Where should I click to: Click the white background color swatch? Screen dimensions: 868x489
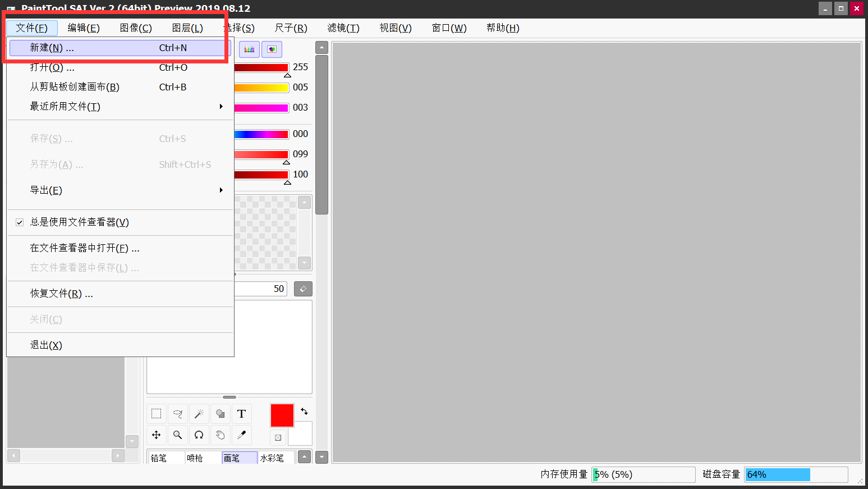pos(300,434)
